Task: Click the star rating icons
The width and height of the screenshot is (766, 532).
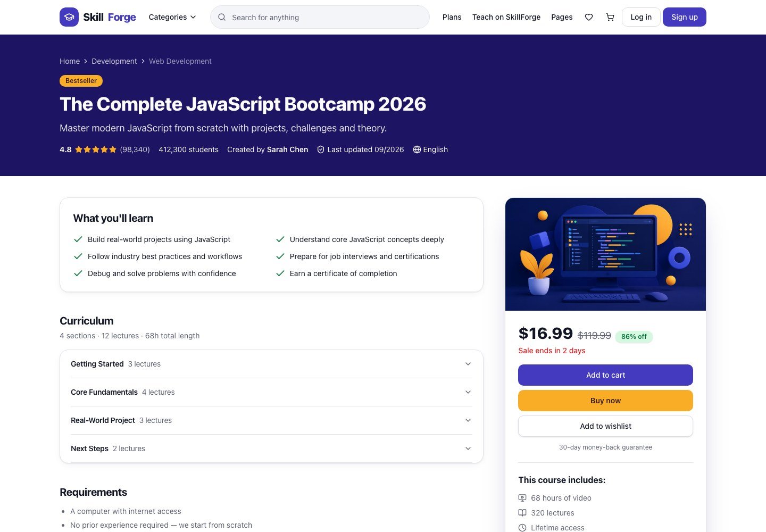Action: click(96, 149)
